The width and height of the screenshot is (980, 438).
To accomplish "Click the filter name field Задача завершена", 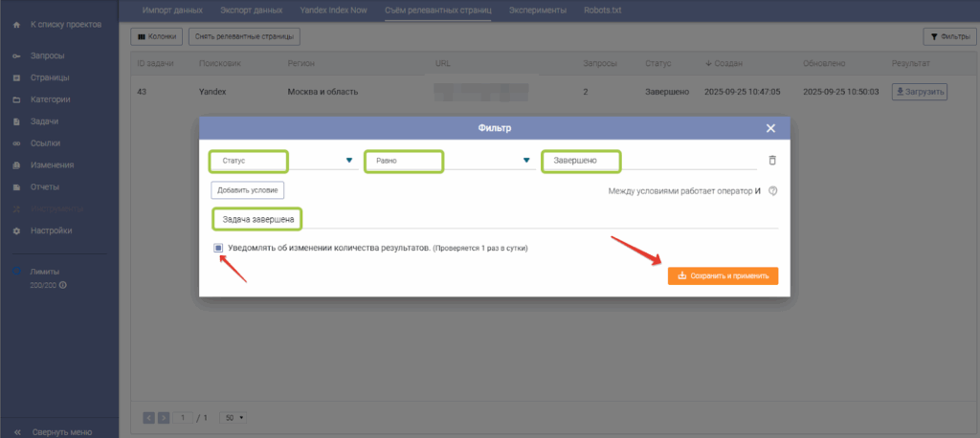I will click(494, 220).
